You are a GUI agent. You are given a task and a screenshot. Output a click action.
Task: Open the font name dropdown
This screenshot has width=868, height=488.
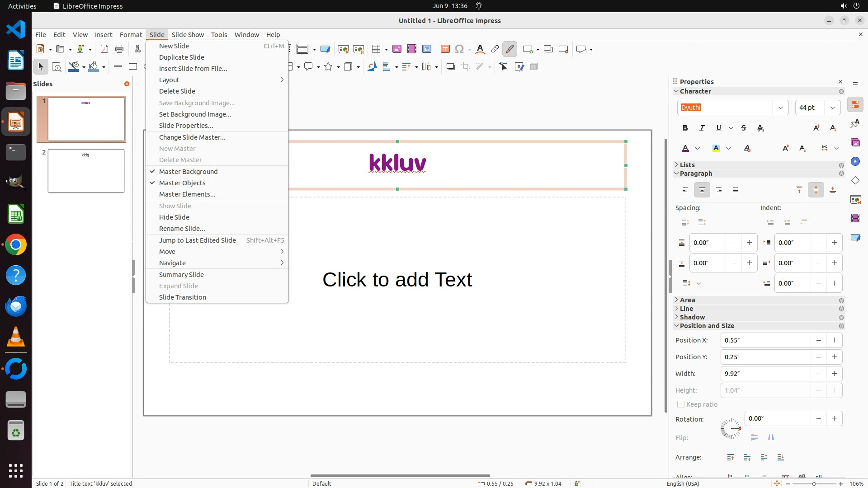coord(780,108)
